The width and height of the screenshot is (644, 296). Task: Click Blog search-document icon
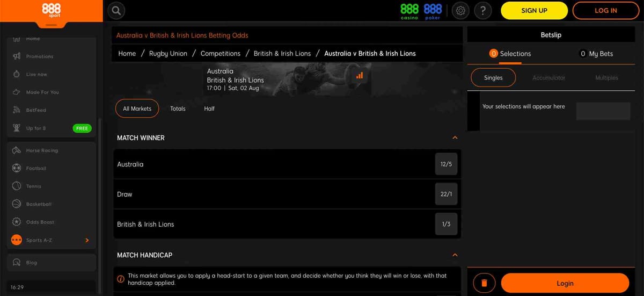[x=17, y=263]
